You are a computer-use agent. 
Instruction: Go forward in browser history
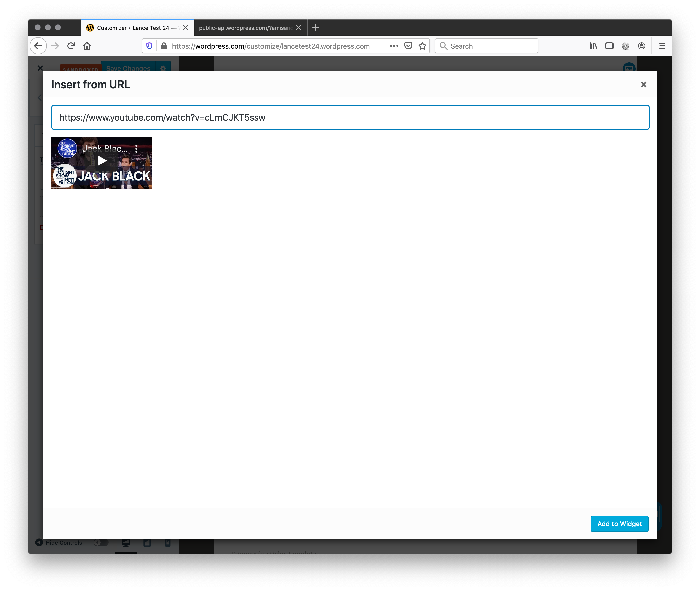[x=55, y=46]
